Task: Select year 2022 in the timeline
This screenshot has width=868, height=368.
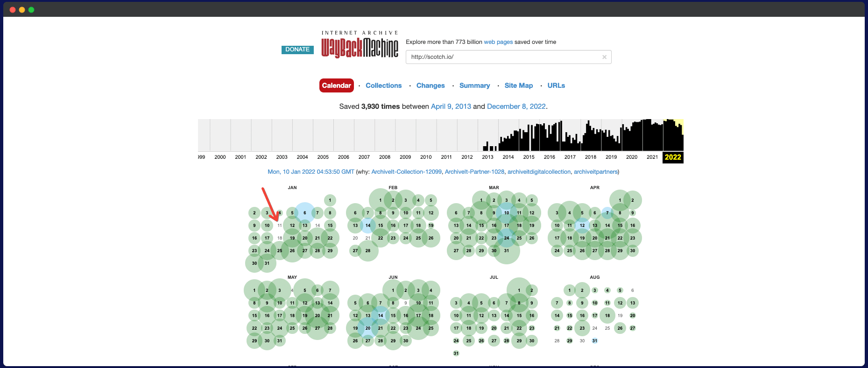Action: click(673, 157)
